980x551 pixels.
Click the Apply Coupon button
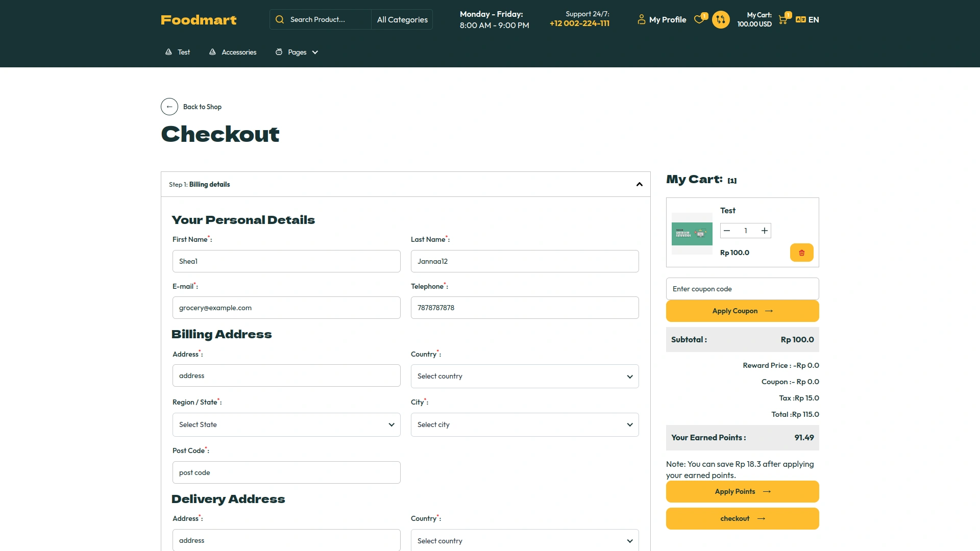tap(742, 311)
